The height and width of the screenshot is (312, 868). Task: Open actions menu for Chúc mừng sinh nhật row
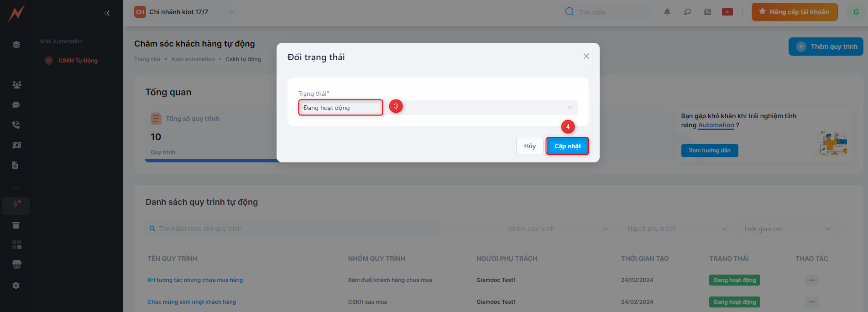811,302
